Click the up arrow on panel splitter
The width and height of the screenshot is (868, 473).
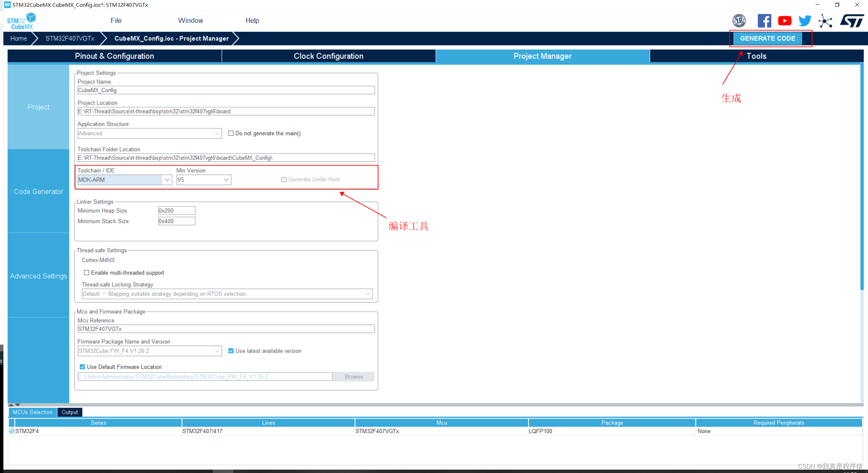point(11,405)
